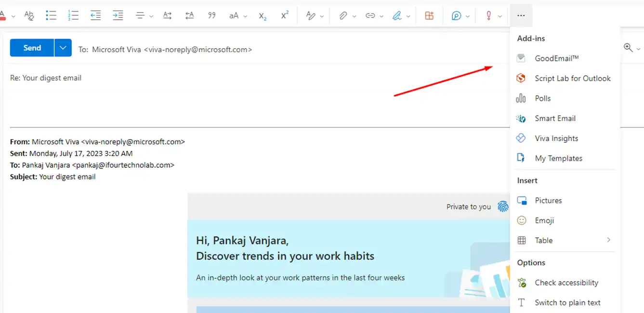Attach a file with the paperclip icon
This screenshot has height=313, width=644.
(343, 16)
